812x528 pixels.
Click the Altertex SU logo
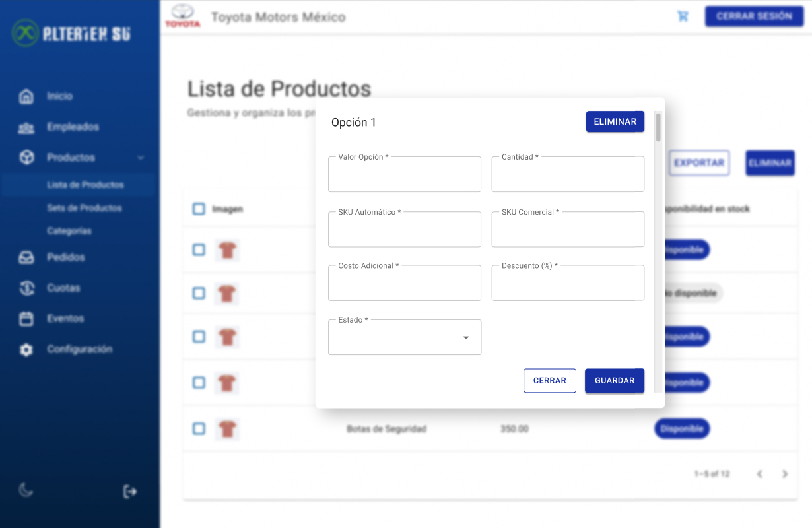coord(71,33)
